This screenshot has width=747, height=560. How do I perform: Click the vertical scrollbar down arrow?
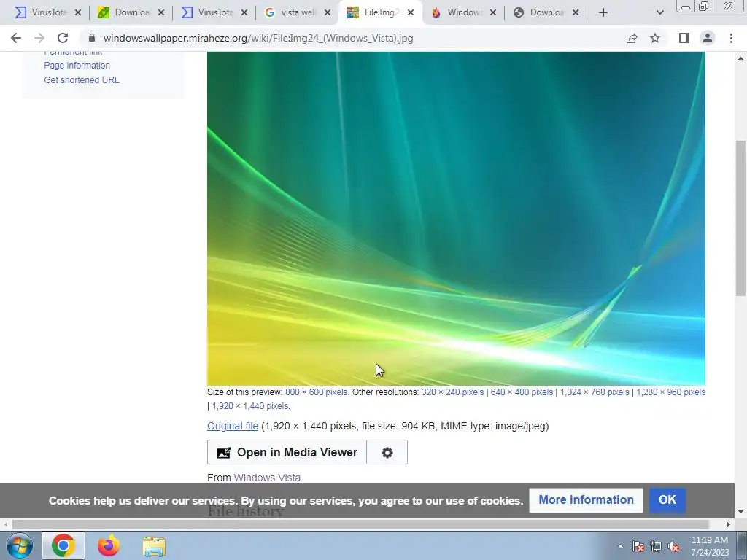741,512
